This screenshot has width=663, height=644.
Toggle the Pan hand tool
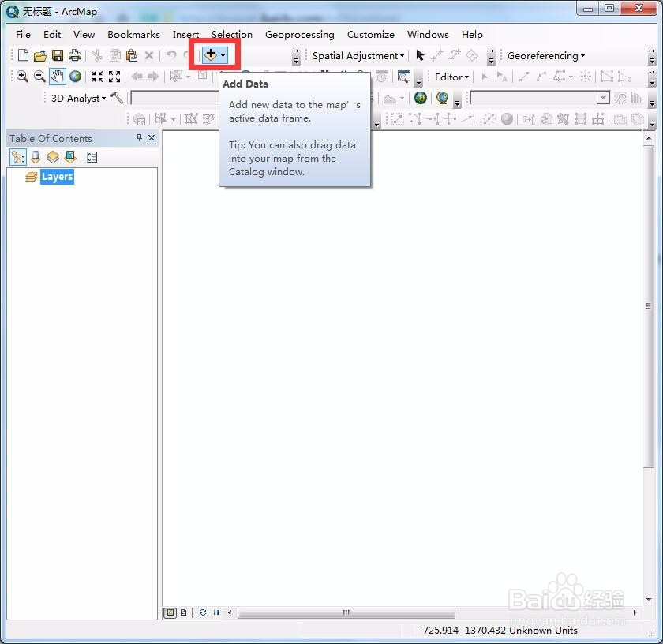coord(58,77)
